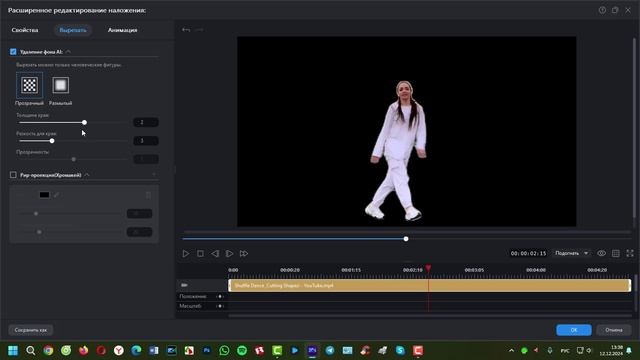
Task: Collapse the Хромакей section chevron
Action: (87, 175)
